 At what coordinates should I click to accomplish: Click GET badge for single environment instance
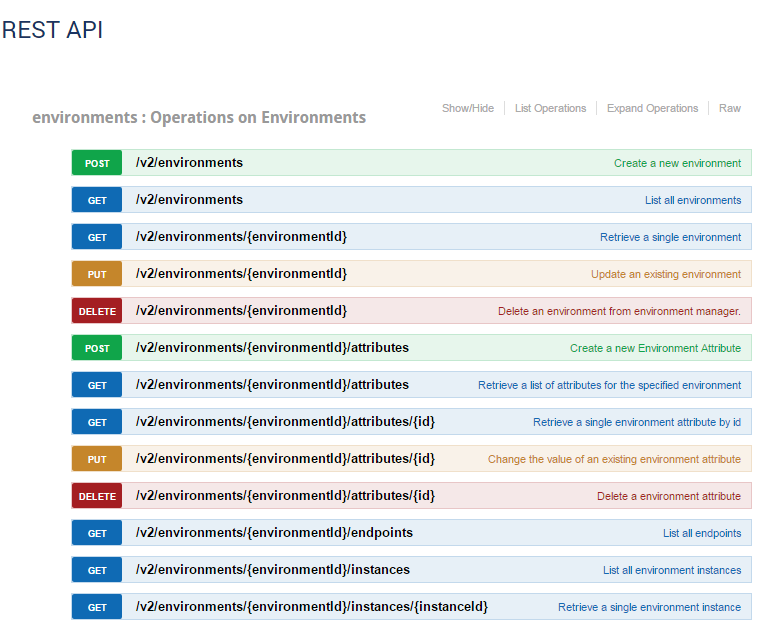click(x=97, y=607)
